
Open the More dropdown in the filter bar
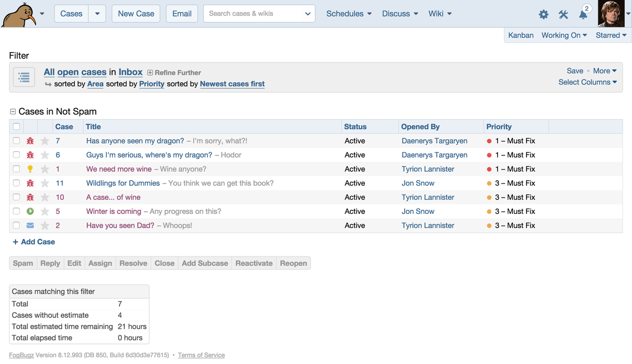[605, 71]
